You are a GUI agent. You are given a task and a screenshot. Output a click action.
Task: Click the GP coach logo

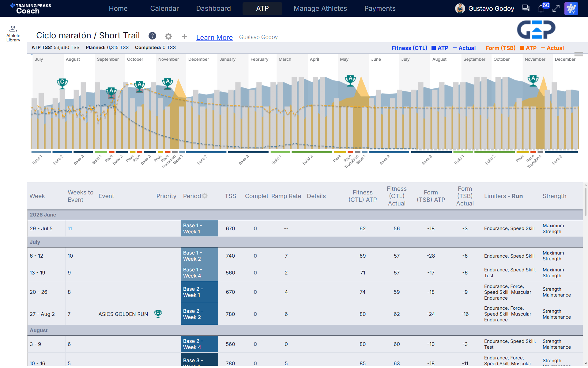536,30
